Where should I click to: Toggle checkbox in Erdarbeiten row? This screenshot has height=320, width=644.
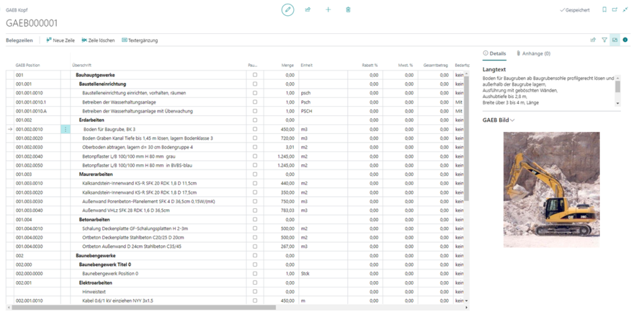pyautogui.click(x=255, y=120)
